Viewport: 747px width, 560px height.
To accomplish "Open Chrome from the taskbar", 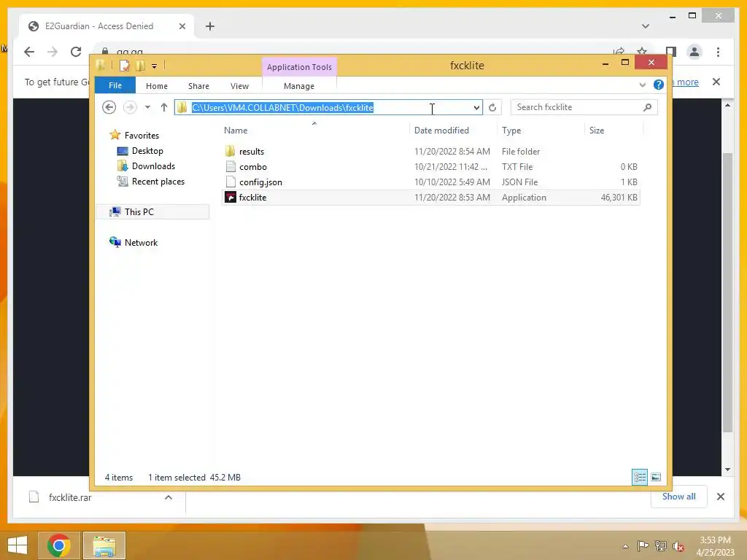I will tap(60, 545).
